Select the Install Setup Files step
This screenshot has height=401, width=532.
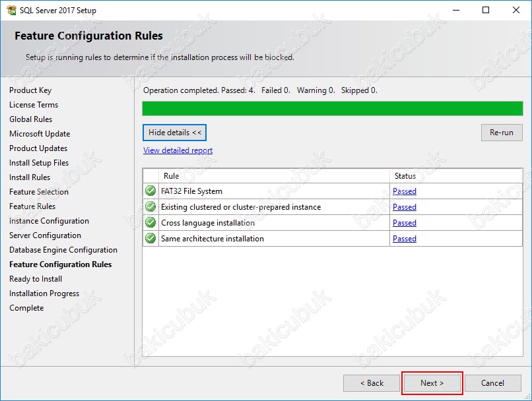pyautogui.click(x=39, y=163)
